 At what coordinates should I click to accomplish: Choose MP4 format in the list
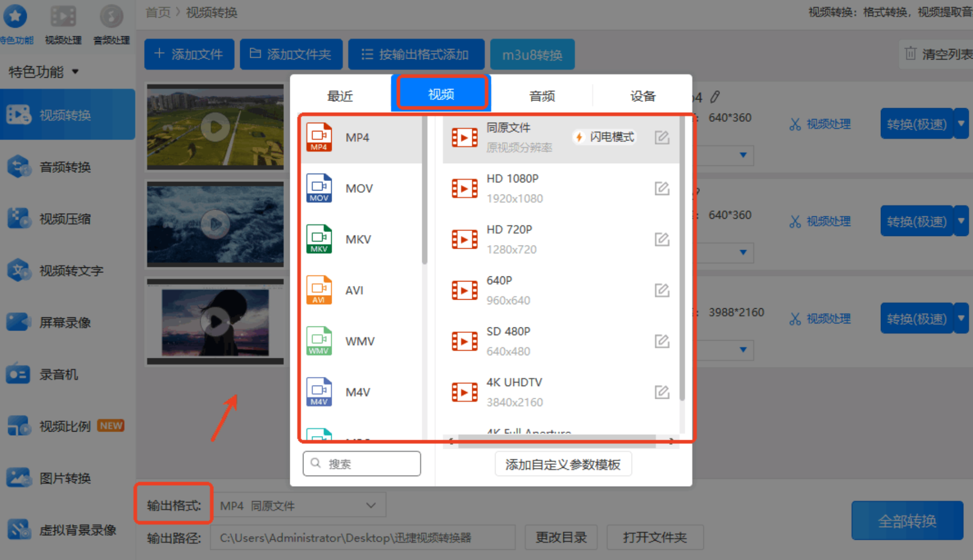pyautogui.click(x=361, y=137)
